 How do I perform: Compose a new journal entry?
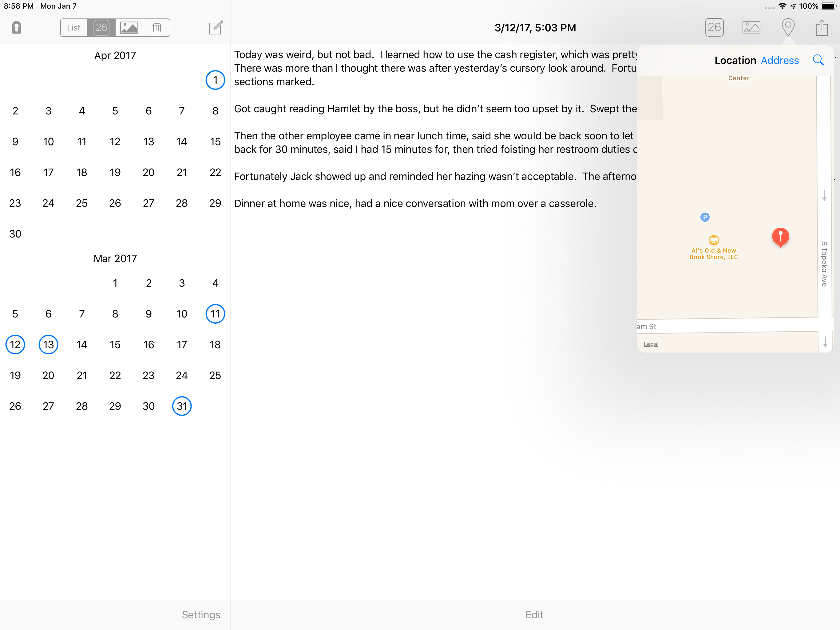pyautogui.click(x=216, y=27)
